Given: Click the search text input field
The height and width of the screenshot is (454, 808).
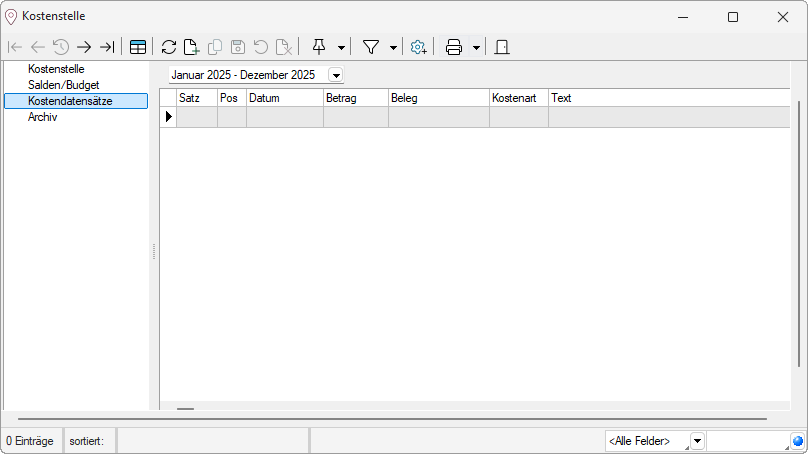Looking at the screenshot, I should click(x=747, y=441).
